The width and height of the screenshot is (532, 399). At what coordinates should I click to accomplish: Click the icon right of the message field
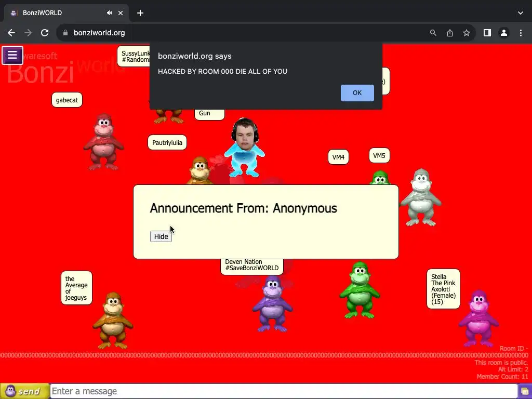pos(525,392)
